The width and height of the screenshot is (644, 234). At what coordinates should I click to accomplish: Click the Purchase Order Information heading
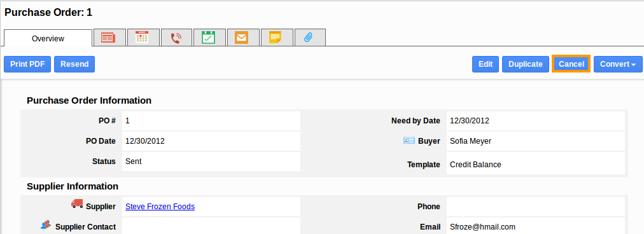click(x=89, y=100)
